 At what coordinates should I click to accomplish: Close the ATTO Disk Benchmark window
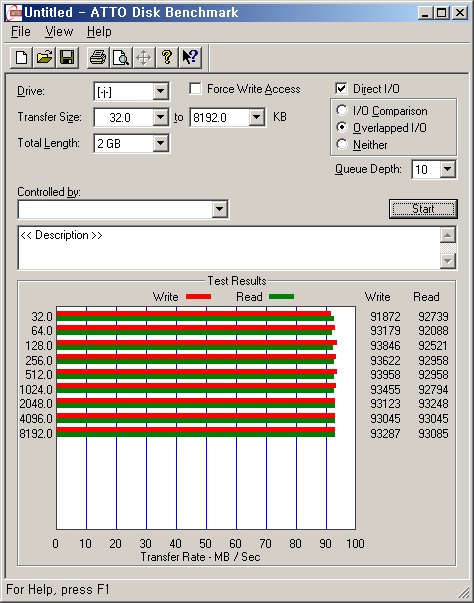click(x=460, y=13)
